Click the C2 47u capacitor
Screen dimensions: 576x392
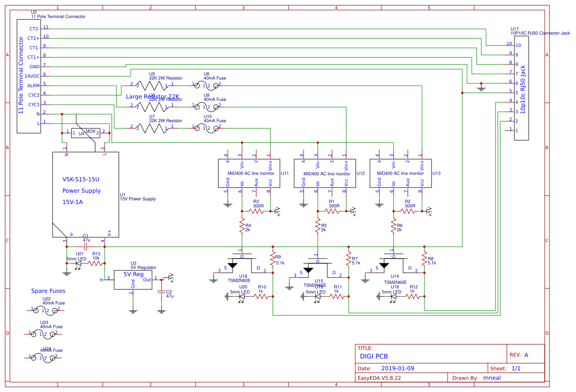[x=162, y=291]
